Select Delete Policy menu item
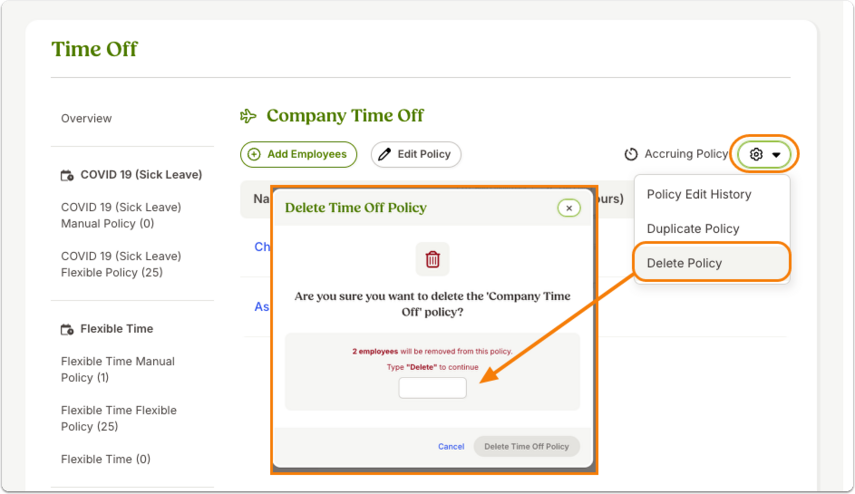Screen dimensions: 855x494 pos(712,263)
